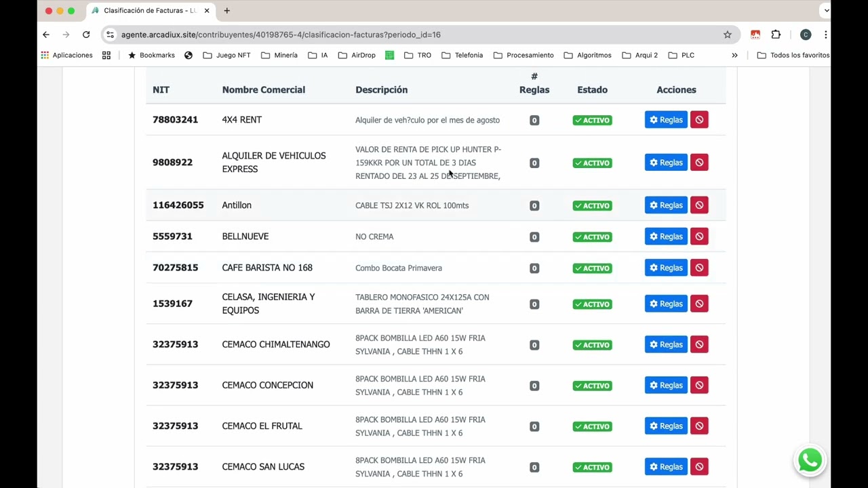Disable the CEMACO SAN LUCAS row
This screenshot has width=868, height=488.
click(699, 466)
